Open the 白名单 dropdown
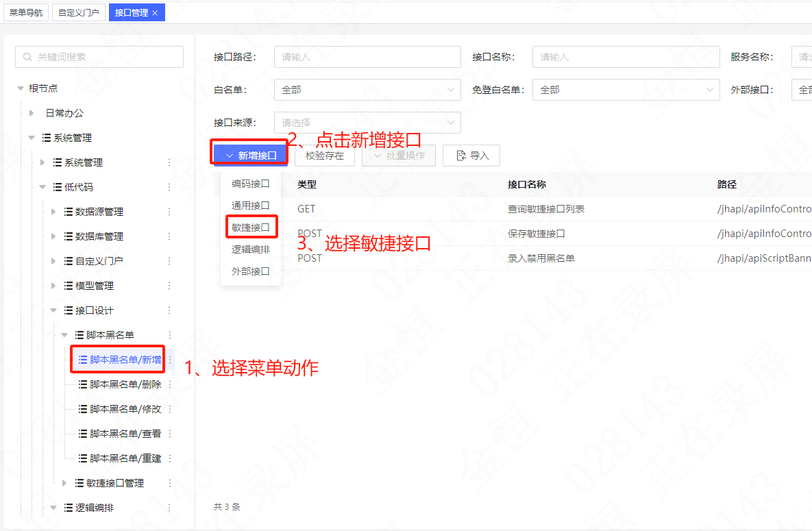 click(x=367, y=90)
